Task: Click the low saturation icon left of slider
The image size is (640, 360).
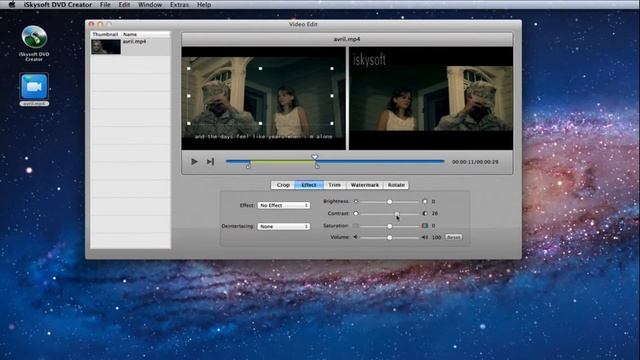Action: click(x=356, y=226)
